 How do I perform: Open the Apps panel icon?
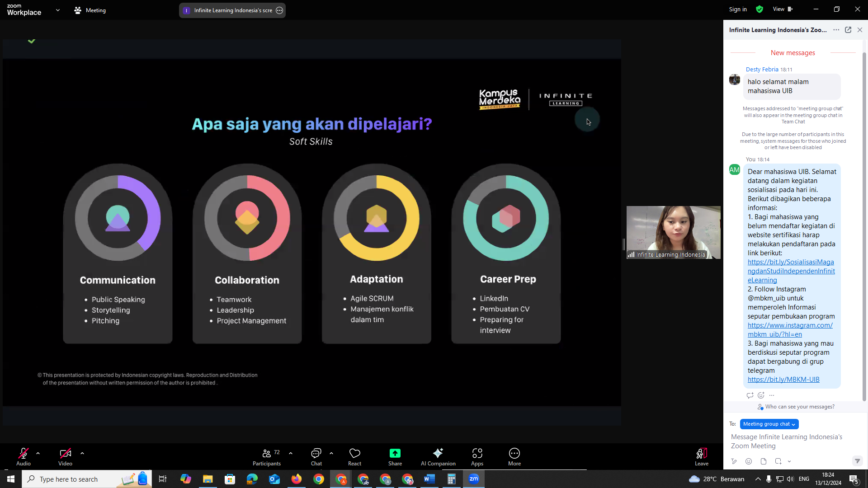477,454
